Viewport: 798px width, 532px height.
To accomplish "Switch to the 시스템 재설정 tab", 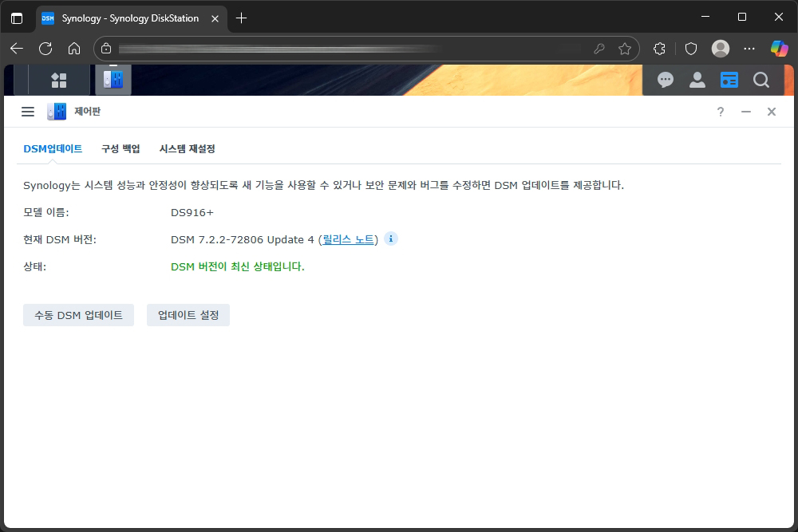I will pyautogui.click(x=188, y=148).
